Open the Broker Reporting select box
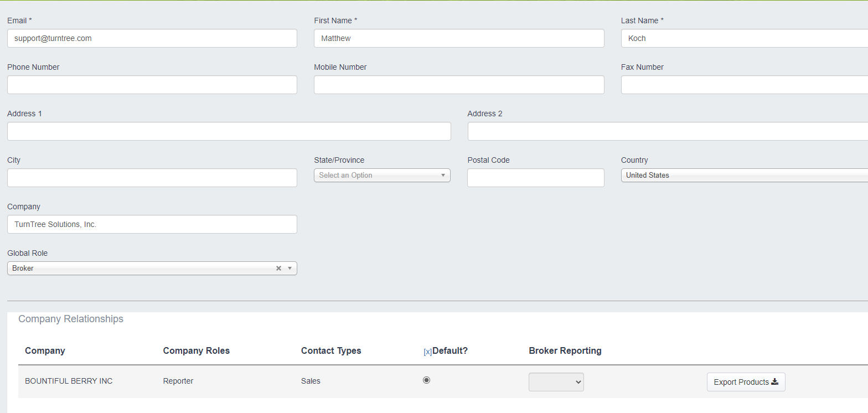 coord(556,382)
